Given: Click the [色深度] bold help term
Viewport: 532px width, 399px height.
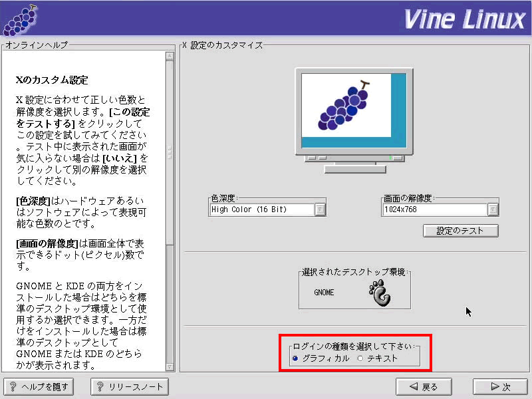Looking at the screenshot, I should point(33,201).
